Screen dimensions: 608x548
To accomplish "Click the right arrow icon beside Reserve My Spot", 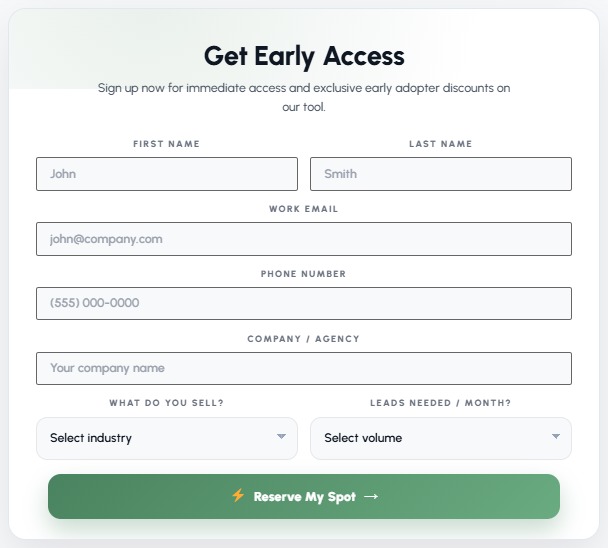I will [x=371, y=497].
